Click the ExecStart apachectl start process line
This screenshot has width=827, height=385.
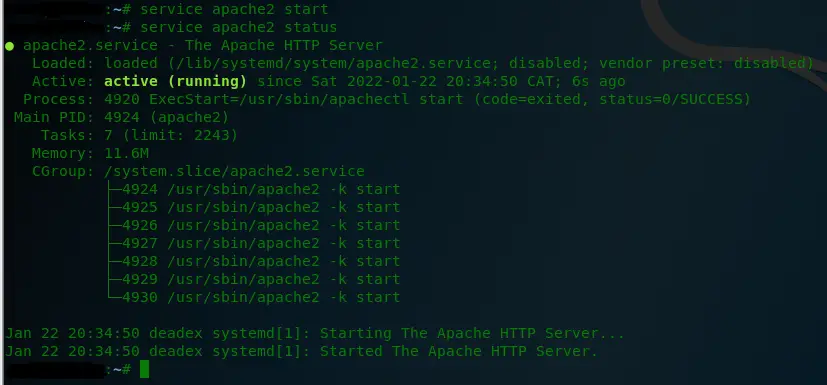[387, 100]
